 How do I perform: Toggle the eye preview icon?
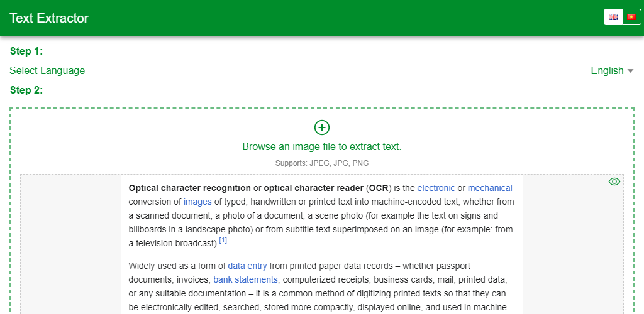(x=614, y=181)
